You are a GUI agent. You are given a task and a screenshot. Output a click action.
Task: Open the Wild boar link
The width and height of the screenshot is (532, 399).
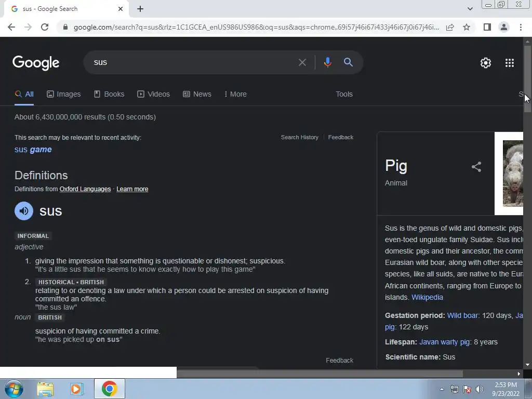462,315
